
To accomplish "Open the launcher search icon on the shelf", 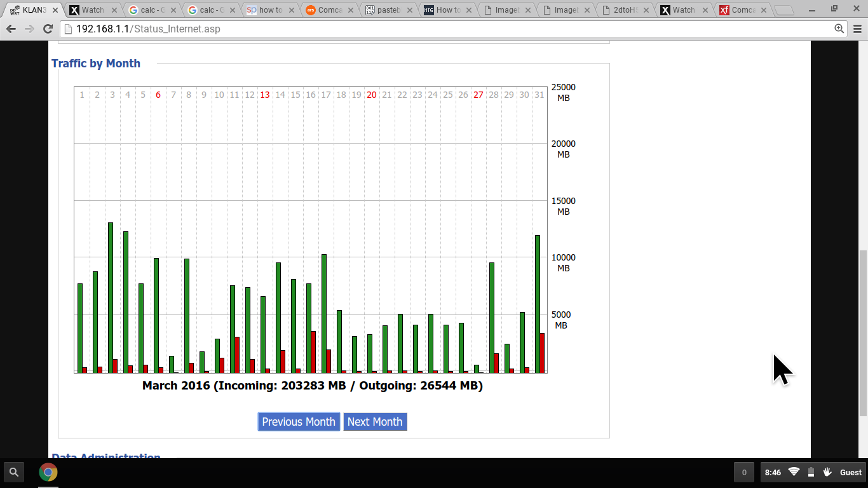I will pyautogui.click(x=14, y=472).
